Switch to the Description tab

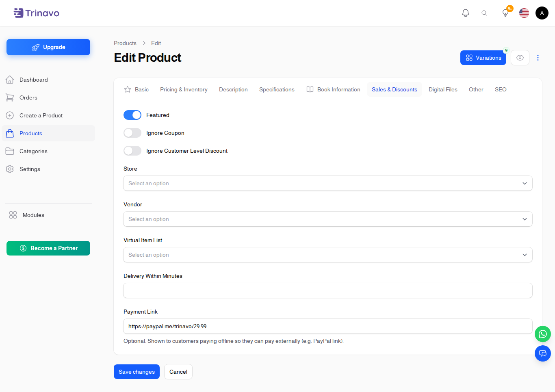pyautogui.click(x=233, y=89)
